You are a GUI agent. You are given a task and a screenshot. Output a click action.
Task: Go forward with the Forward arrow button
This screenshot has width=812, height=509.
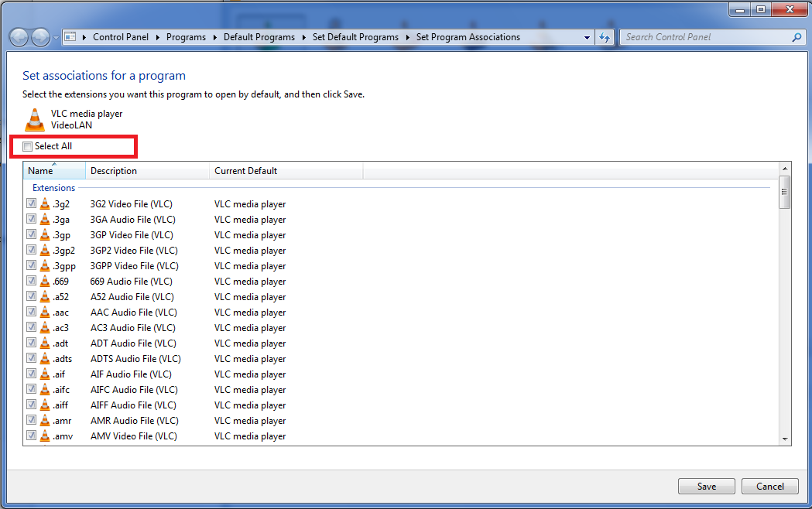coord(41,37)
